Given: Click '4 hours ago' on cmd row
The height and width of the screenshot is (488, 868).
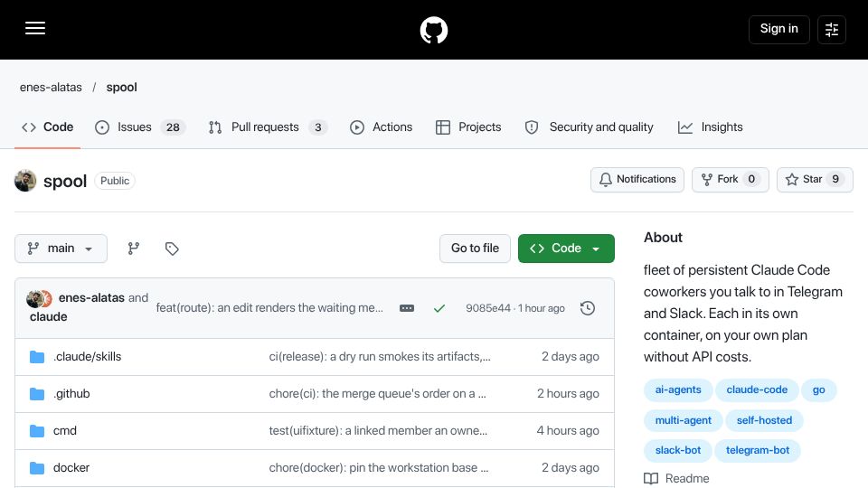Looking at the screenshot, I should point(568,431).
